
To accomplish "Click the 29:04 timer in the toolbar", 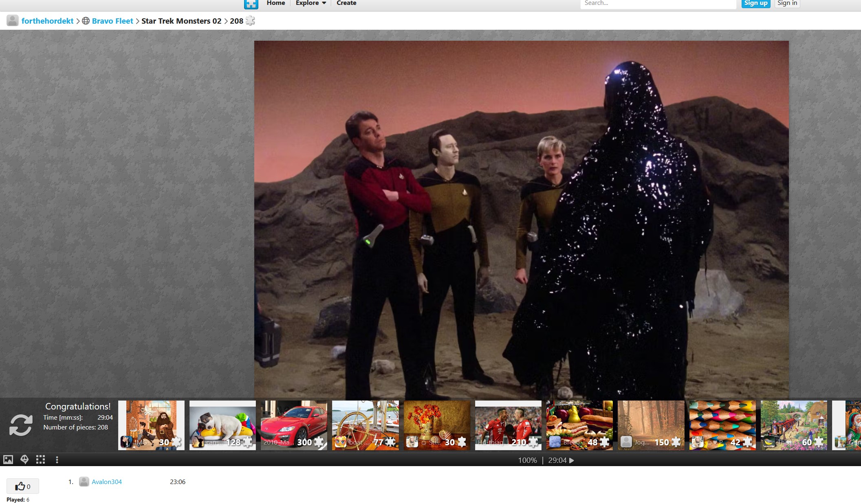I will pyautogui.click(x=557, y=460).
